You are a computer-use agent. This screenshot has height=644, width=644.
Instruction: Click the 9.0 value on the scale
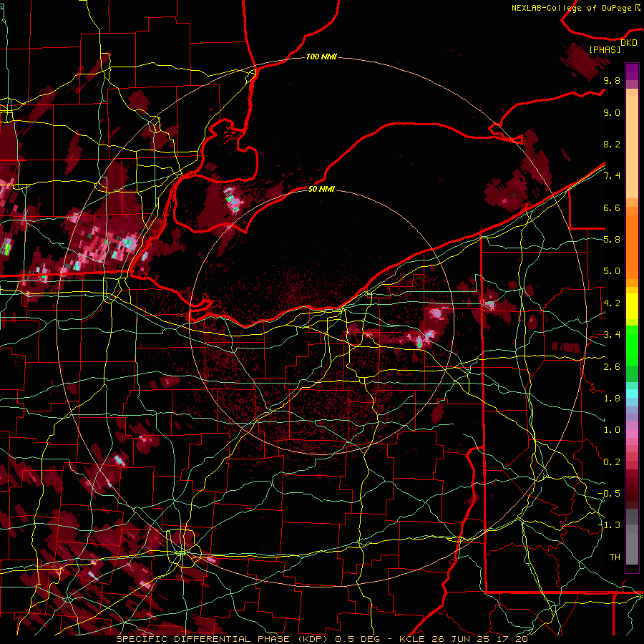pyautogui.click(x=612, y=112)
